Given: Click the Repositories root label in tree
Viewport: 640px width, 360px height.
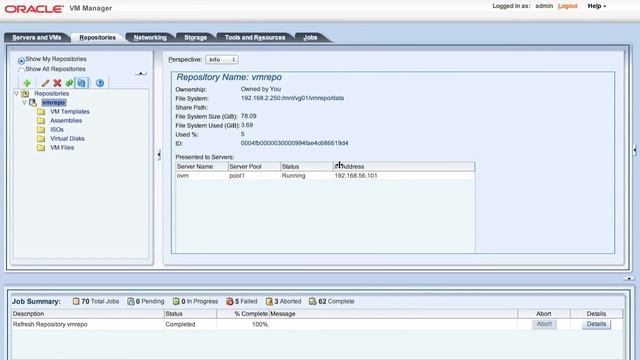Looking at the screenshot, I should pos(51,93).
